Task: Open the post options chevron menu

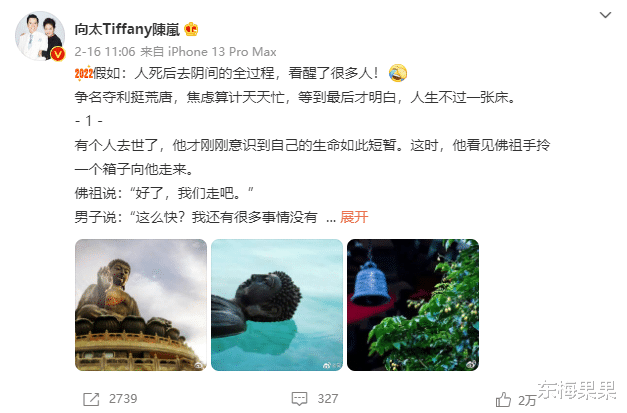Action: (605, 15)
